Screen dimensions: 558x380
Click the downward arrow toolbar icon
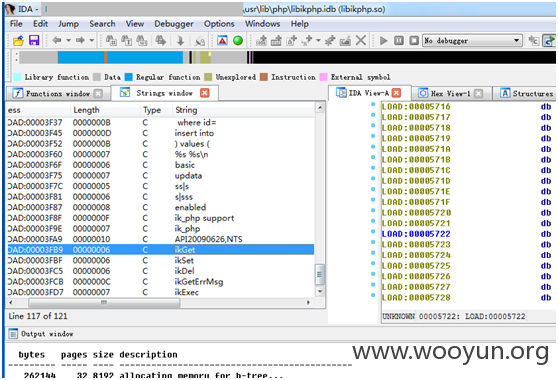[180, 41]
